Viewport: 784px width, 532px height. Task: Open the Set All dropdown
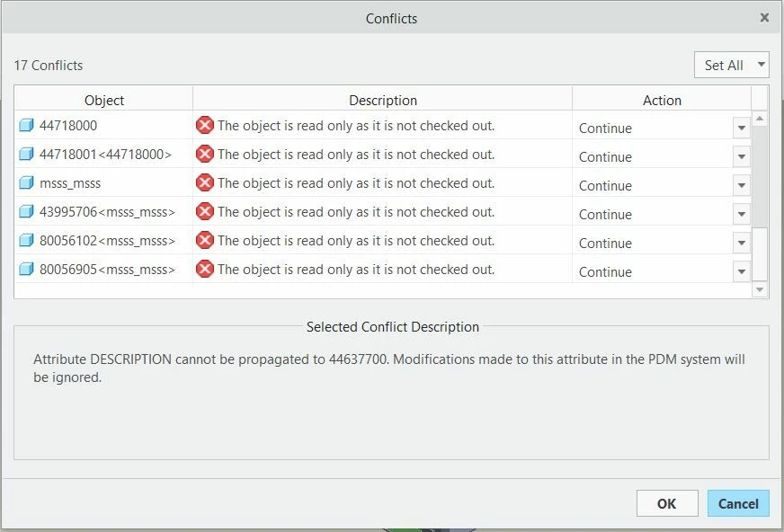point(731,65)
